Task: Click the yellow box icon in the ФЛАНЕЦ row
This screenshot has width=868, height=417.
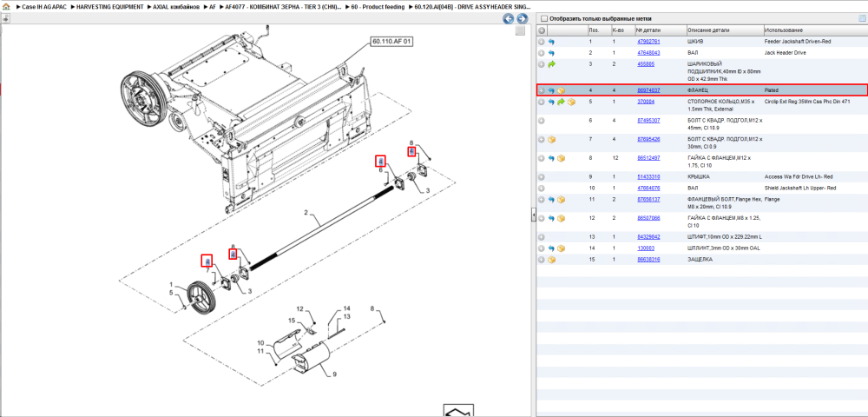Action: click(x=562, y=90)
